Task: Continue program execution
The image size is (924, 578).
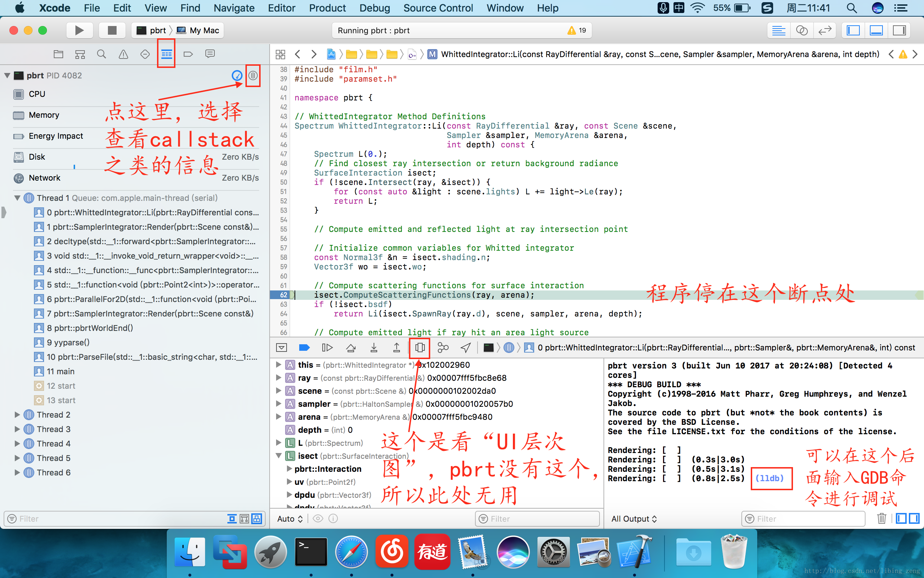Action: click(327, 348)
